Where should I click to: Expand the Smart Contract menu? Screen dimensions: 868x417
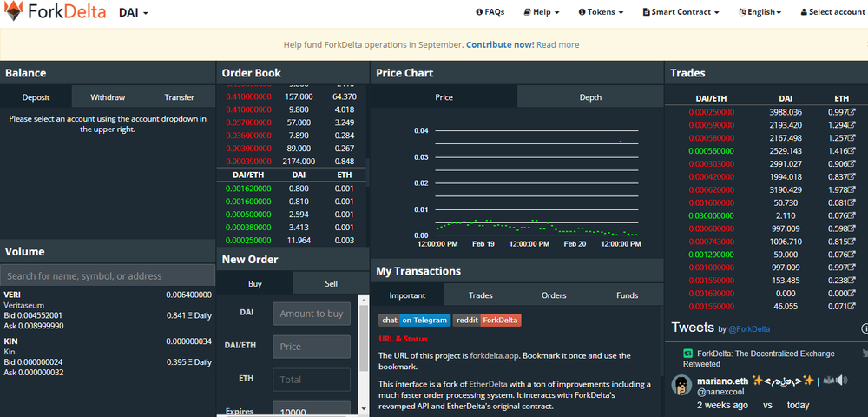pos(681,12)
